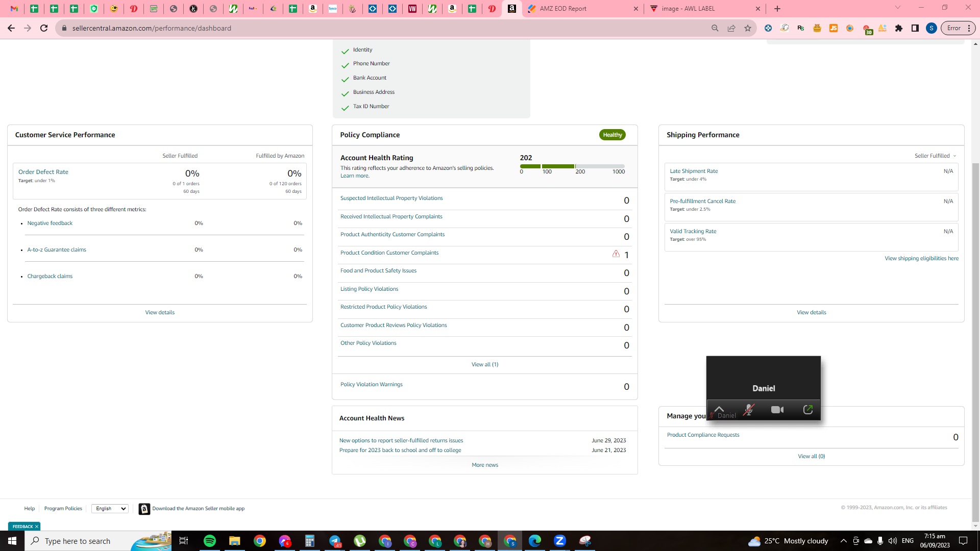Click the warning icon beside Product Condition complaints
The height and width of the screenshot is (551, 980).
tap(616, 254)
